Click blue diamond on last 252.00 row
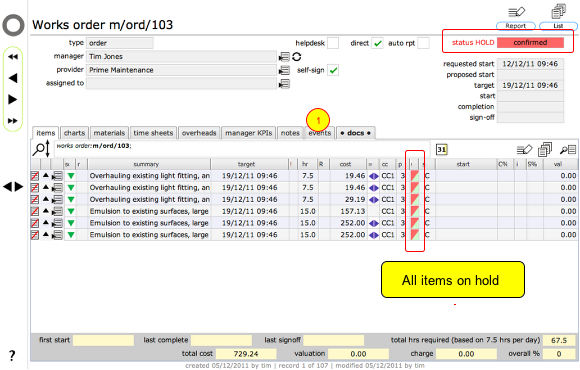The width and height of the screenshot is (580, 370). [374, 235]
